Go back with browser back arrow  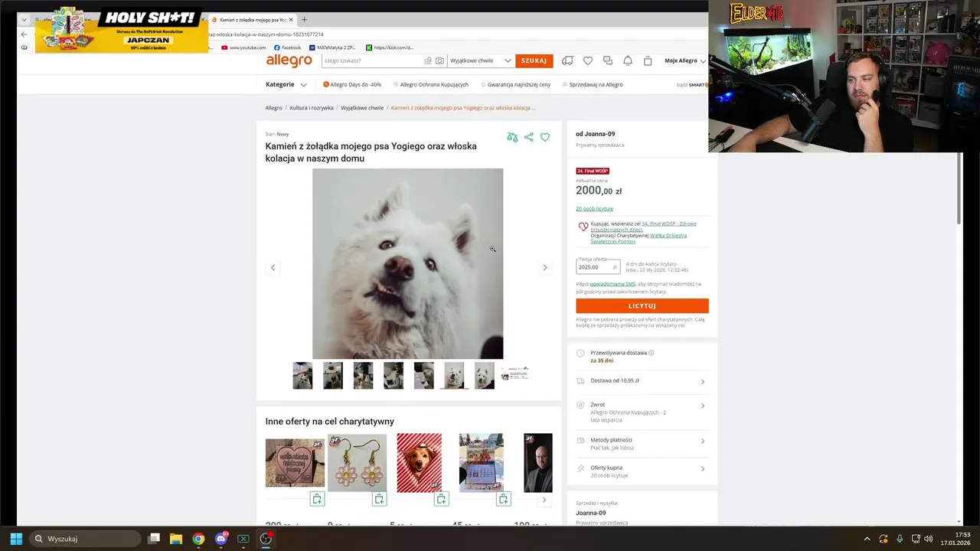point(24,34)
